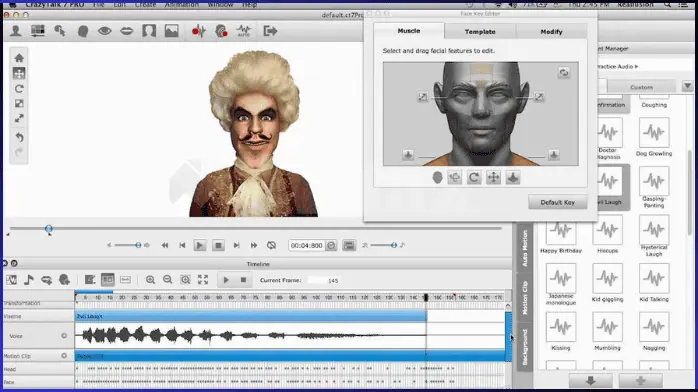Click the Default Key button
This screenshot has height=392, width=698.
tap(557, 202)
